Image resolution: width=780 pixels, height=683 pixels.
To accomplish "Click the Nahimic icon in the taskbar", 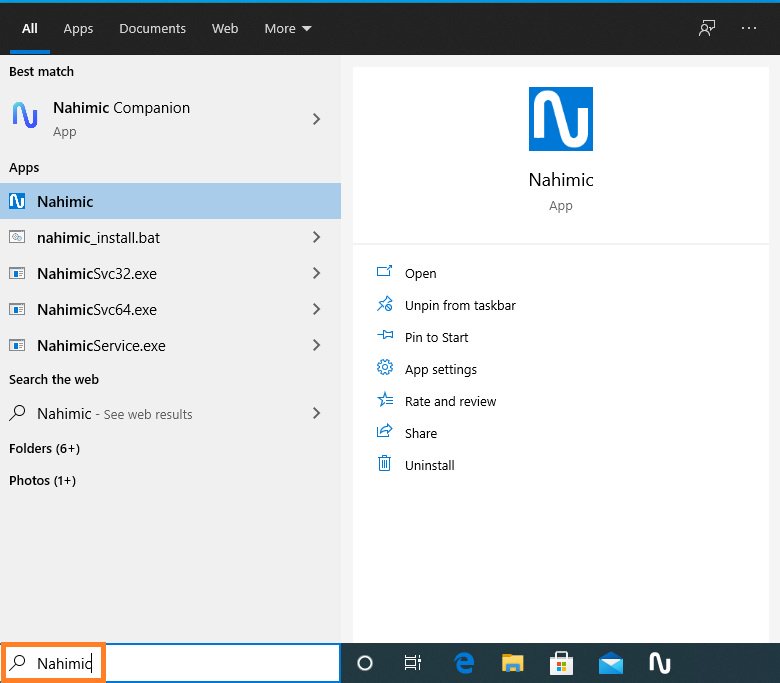I will (x=659, y=663).
